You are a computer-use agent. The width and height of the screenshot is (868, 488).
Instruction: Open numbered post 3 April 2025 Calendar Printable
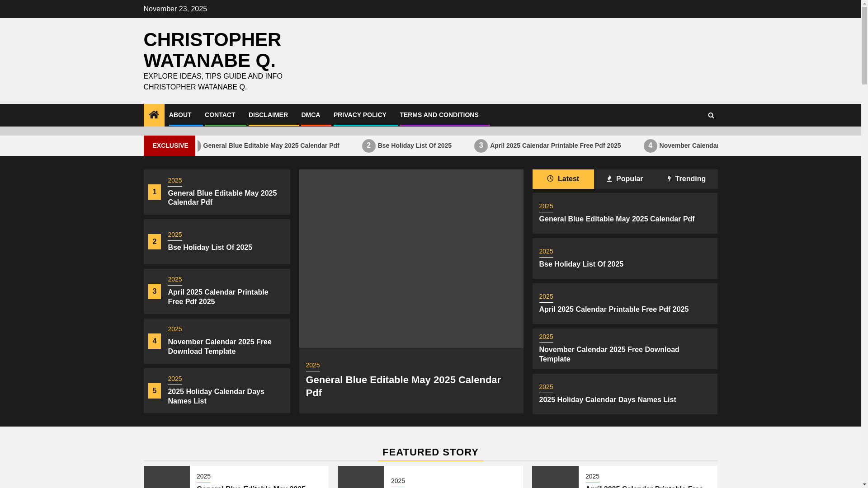218,297
